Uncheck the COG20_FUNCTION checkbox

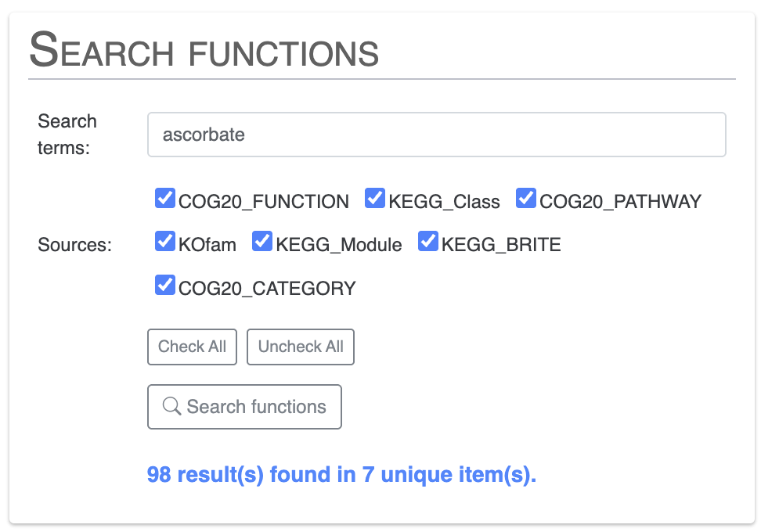pos(165,199)
